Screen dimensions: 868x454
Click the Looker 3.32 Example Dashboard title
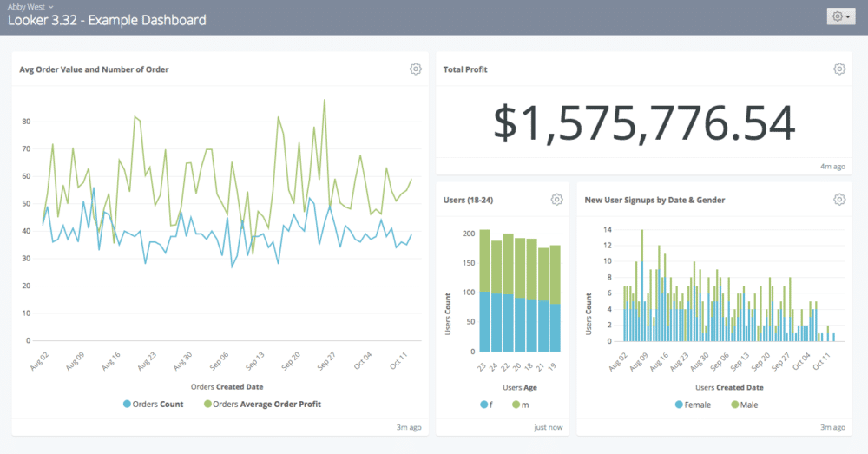click(x=107, y=20)
